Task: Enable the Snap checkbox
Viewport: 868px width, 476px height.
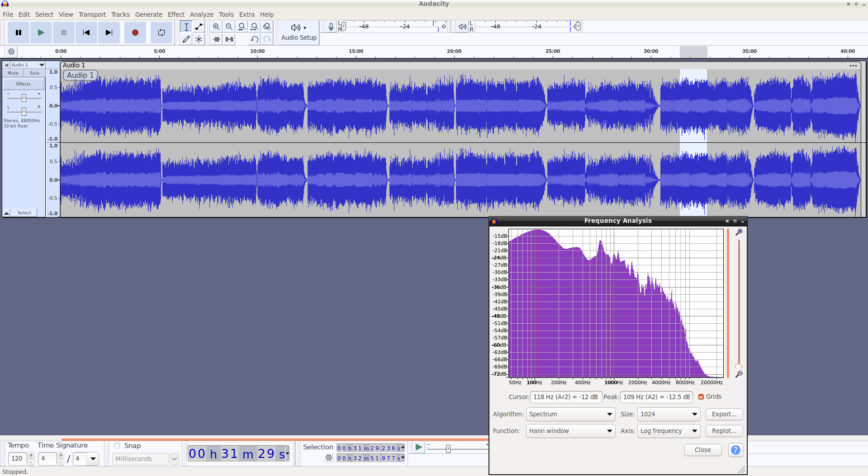Action: [117, 446]
